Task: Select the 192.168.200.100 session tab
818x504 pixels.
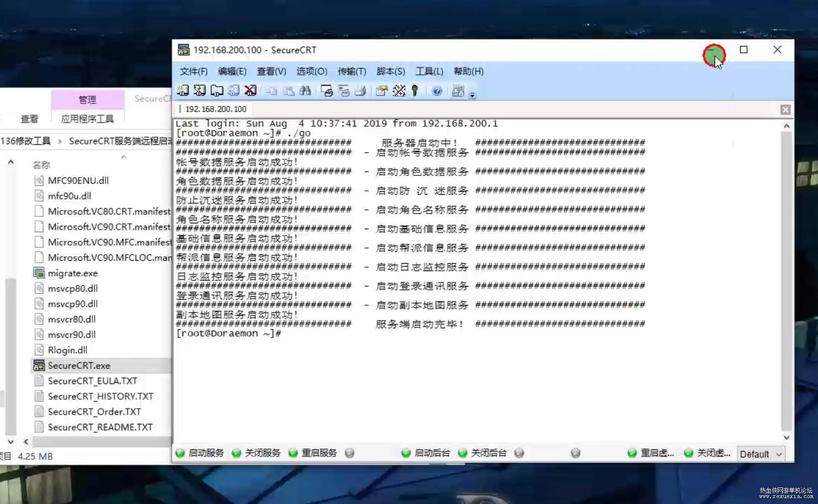Action: [x=214, y=109]
